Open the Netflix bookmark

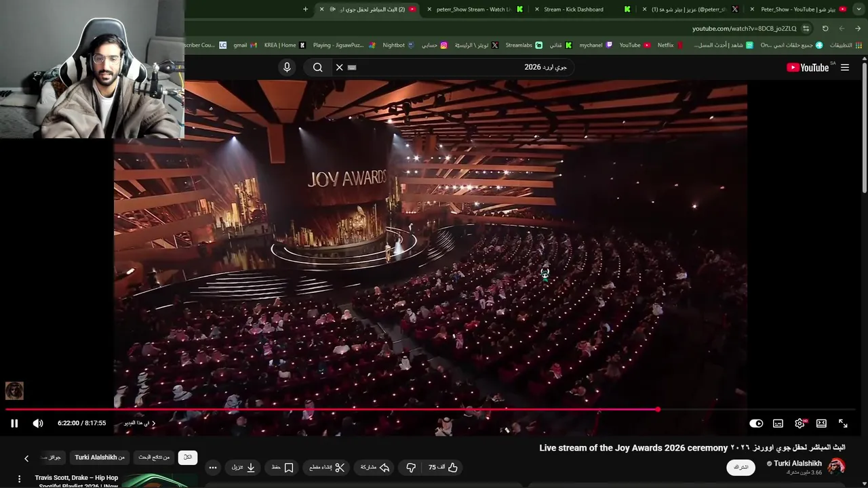(x=671, y=45)
